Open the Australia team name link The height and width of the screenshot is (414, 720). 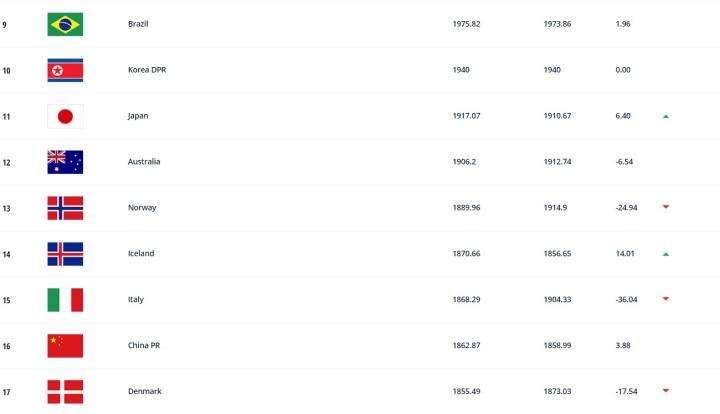(144, 162)
